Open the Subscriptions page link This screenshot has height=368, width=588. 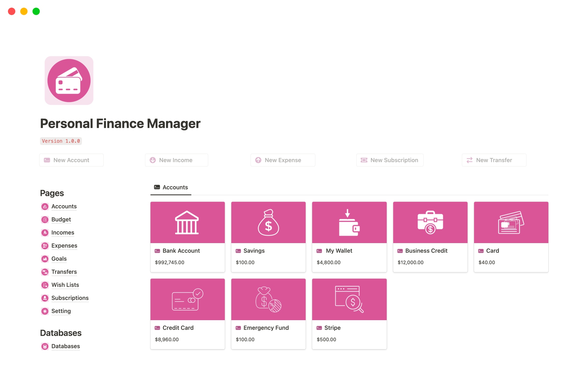(x=70, y=298)
